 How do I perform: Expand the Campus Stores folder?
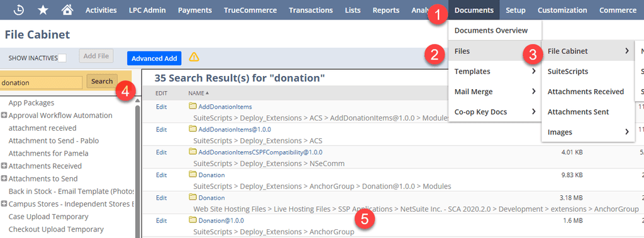point(4,204)
